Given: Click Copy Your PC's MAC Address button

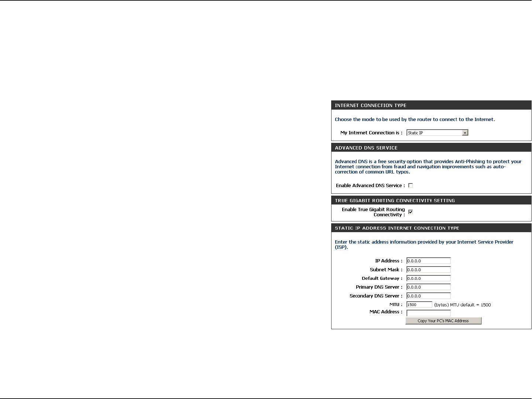Looking at the screenshot, I should coord(443,321).
